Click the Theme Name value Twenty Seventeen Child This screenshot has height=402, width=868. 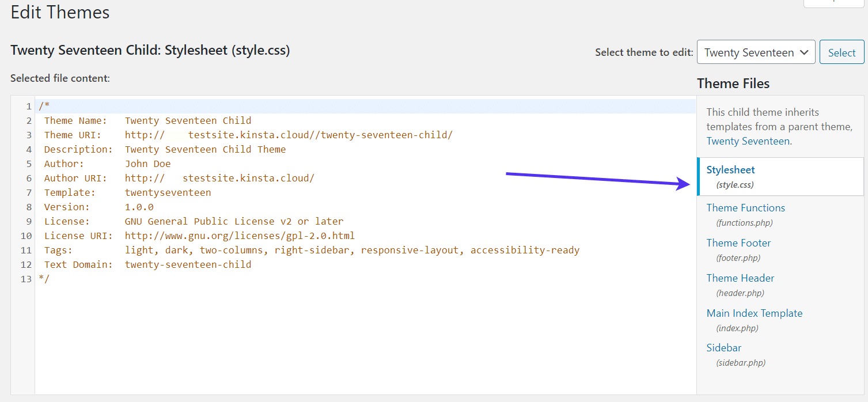click(x=188, y=120)
